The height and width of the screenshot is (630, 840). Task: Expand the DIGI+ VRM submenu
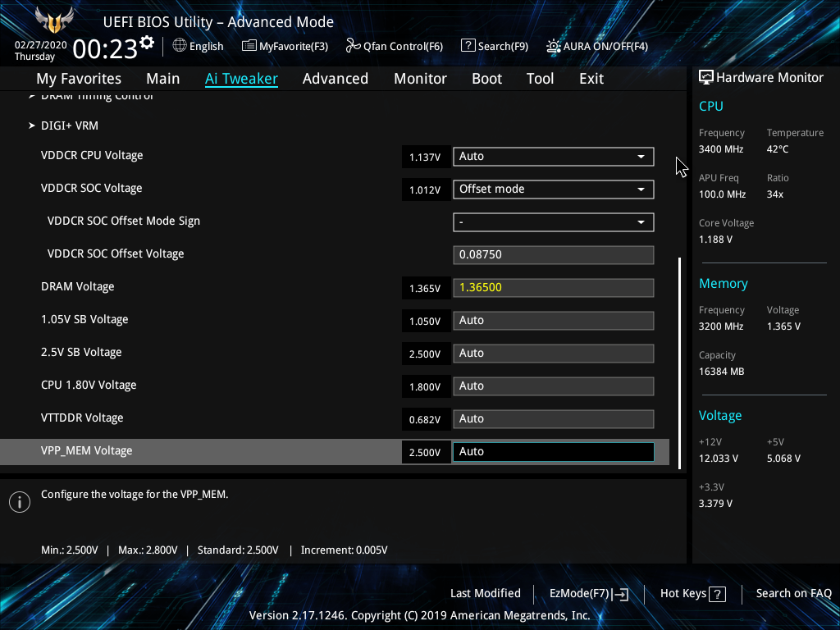pos(70,126)
